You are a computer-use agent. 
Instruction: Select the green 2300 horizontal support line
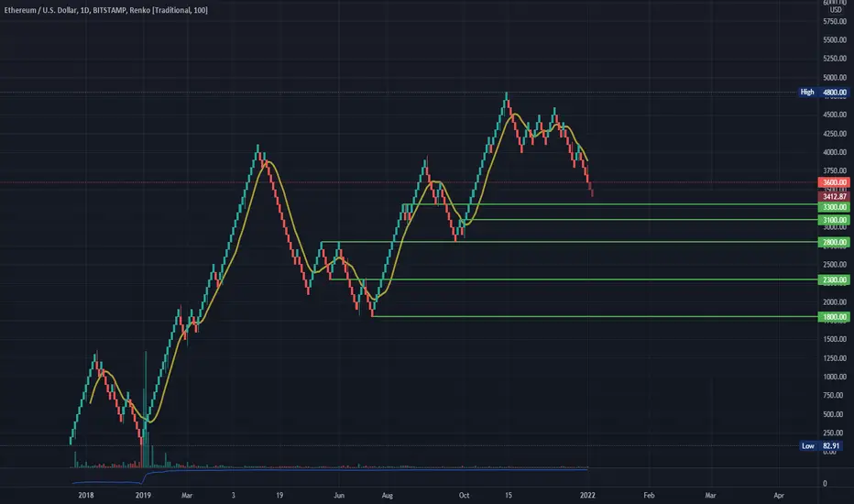572,279
